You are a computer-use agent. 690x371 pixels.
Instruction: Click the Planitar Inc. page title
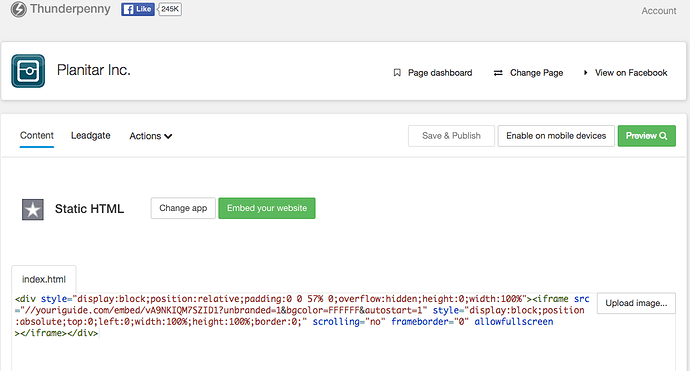(94, 70)
